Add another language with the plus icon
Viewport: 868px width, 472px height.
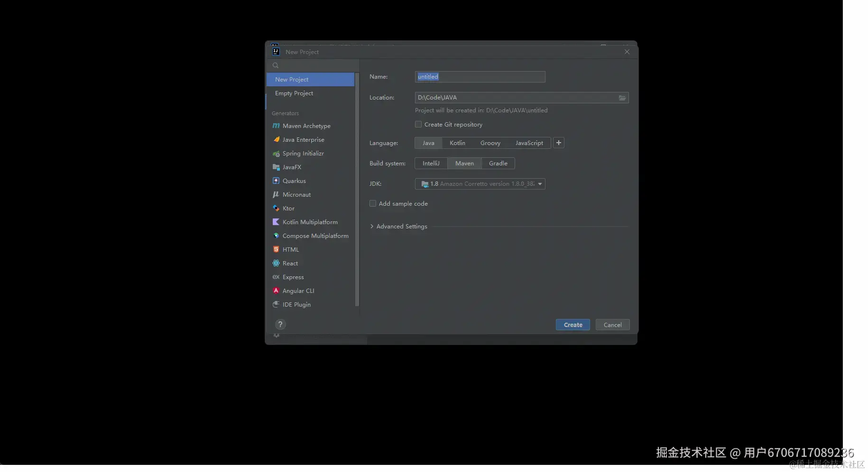point(559,143)
